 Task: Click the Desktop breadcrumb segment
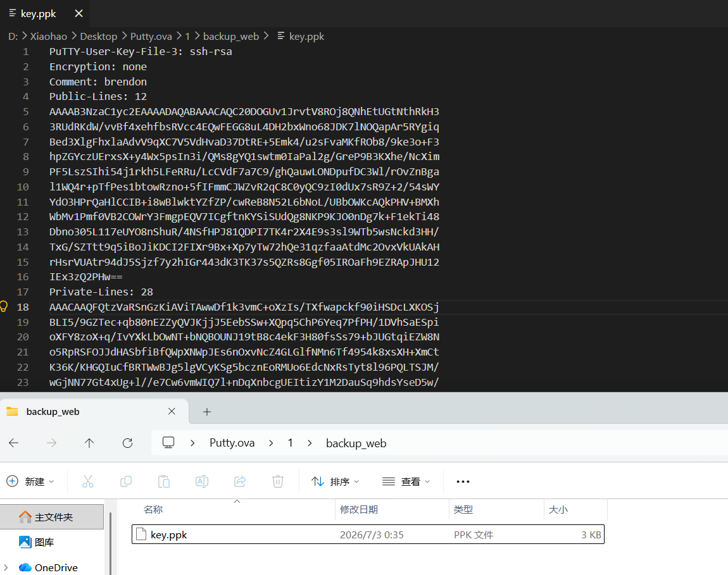98,36
